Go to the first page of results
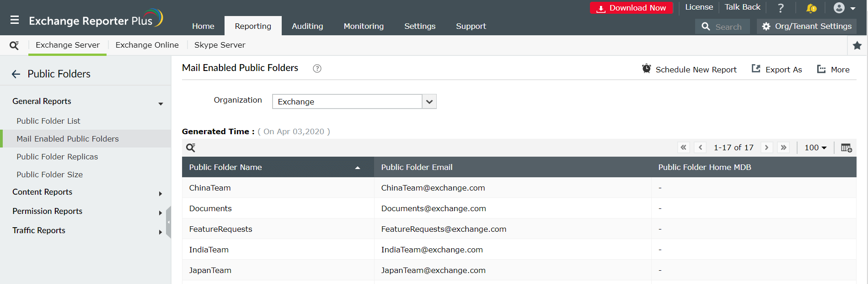The height and width of the screenshot is (284, 868). pos(684,147)
